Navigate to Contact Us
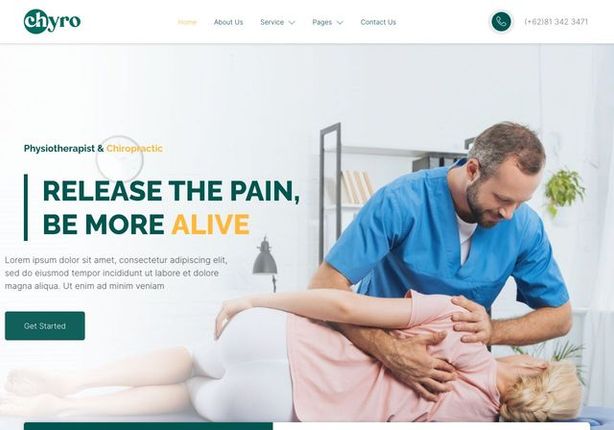The width and height of the screenshot is (614, 430). coord(378,22)
